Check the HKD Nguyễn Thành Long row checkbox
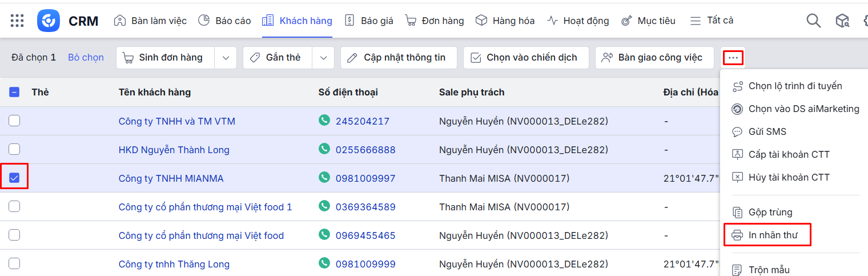 coord(14,149)
